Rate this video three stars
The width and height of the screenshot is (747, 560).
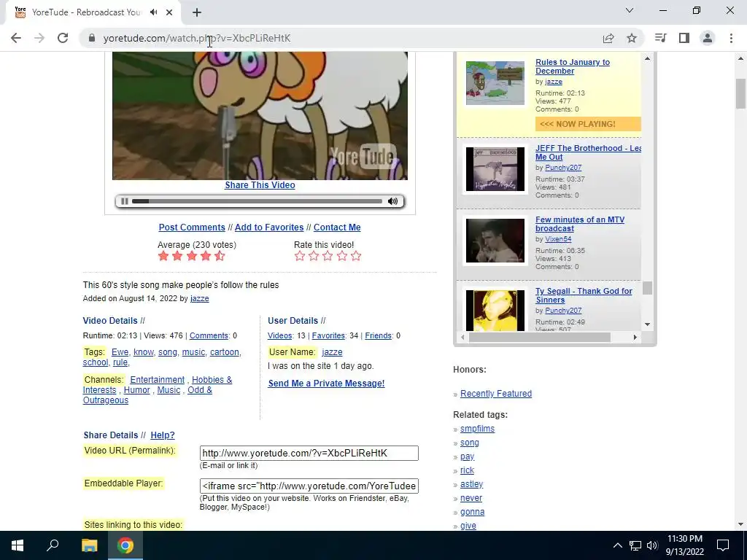point(328,256)
